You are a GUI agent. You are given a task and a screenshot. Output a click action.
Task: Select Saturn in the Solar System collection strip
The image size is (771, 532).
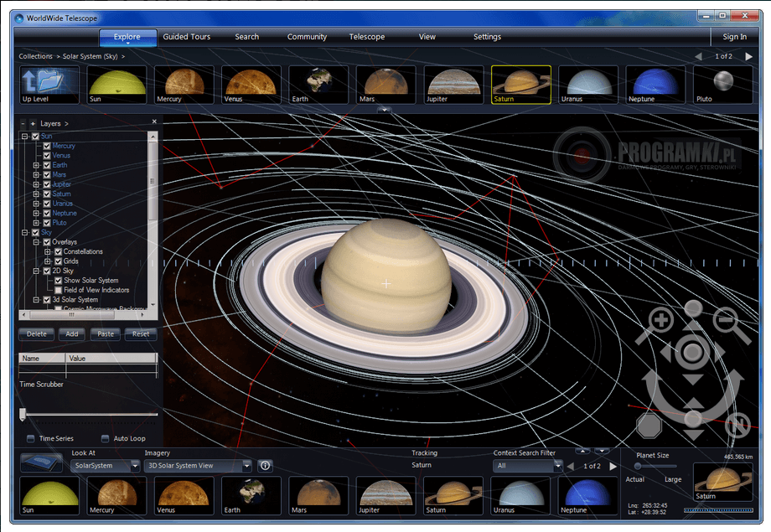521,85
